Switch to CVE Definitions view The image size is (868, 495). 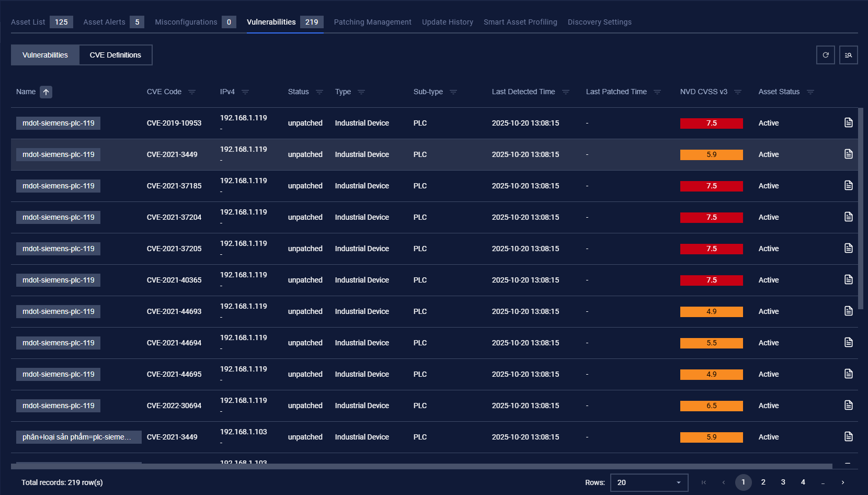pyautogui.click(x=115, y=55)
